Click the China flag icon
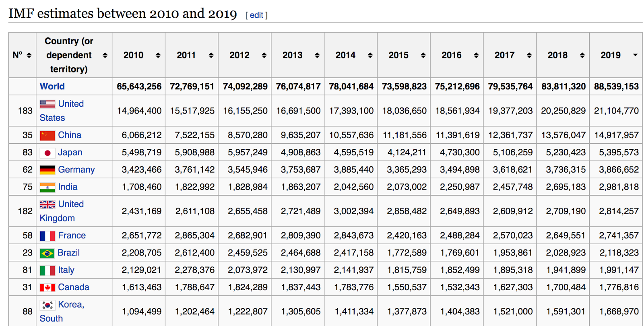The width and height of the screenshot is (644, 326). pos(47,136)
